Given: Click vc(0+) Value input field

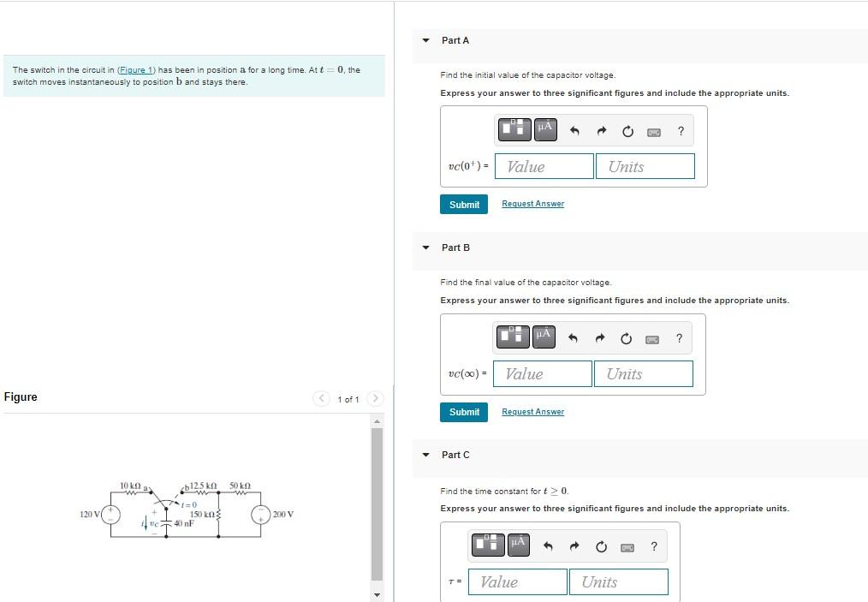Looking at the screenshot, I should coord(544,166).
